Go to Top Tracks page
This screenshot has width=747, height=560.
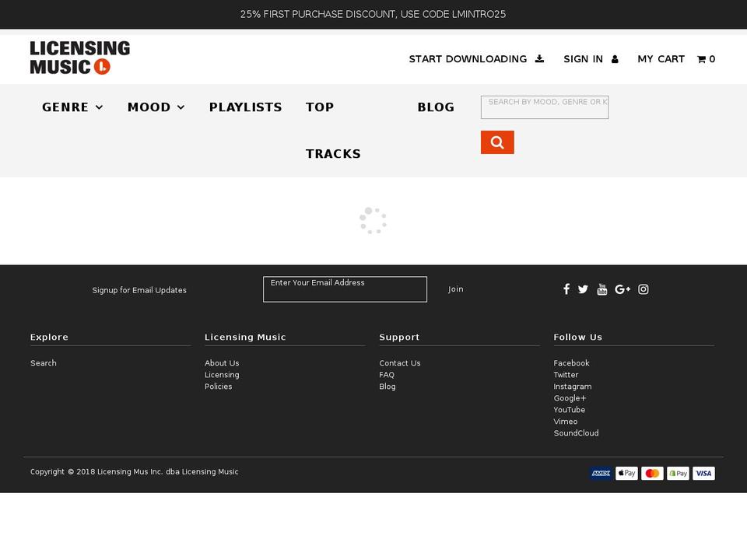333,131
